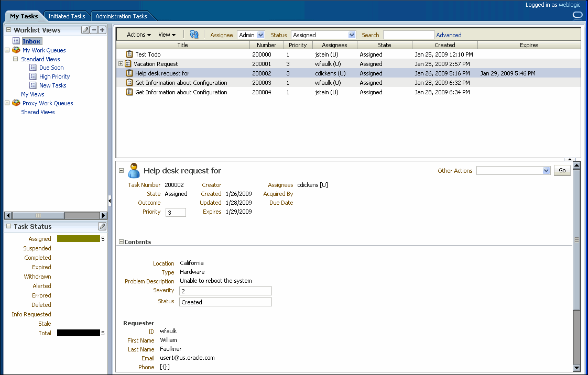Click the My Work Queues folder icon
Image resolution: width=588 pixels, height=375 pixels.
coord(15,50)
